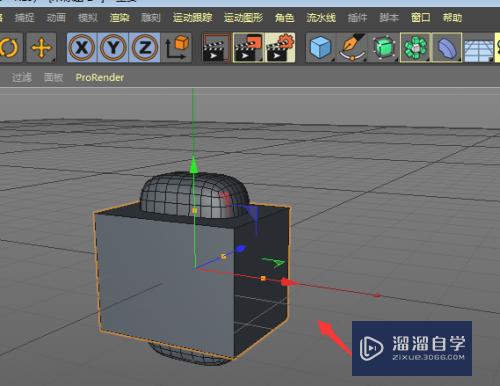Open the 脚本 menu
Screen dimensions: 500x386
point(389,17)
